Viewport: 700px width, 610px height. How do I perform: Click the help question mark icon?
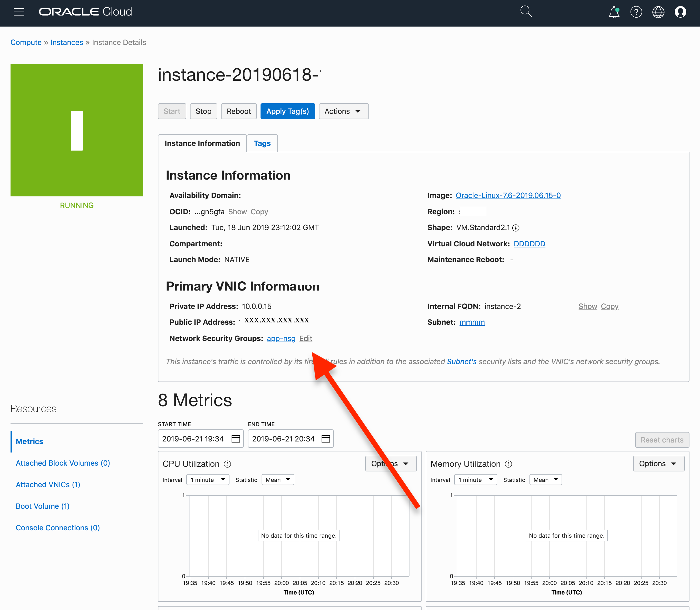[636, 12]
